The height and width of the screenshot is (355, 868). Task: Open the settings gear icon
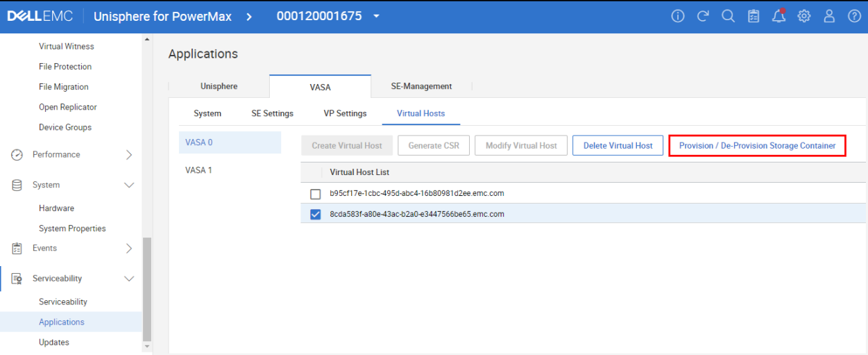click(804, 17)
